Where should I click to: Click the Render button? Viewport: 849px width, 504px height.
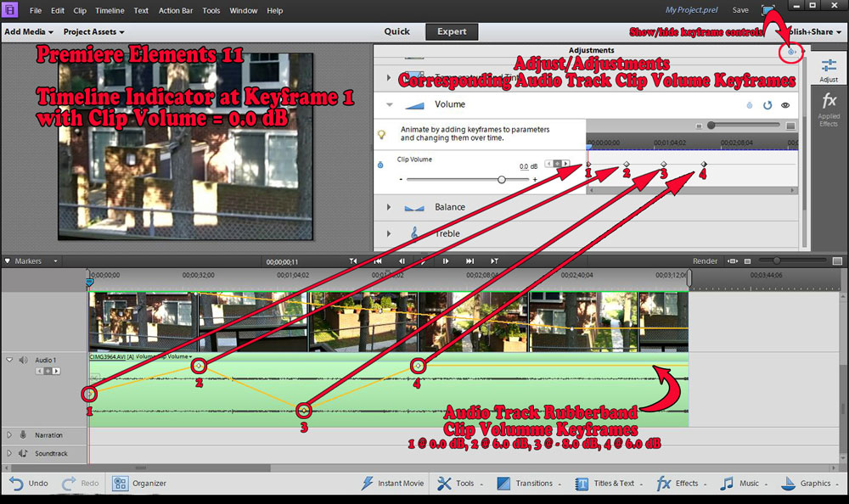[x=705, y=261]
